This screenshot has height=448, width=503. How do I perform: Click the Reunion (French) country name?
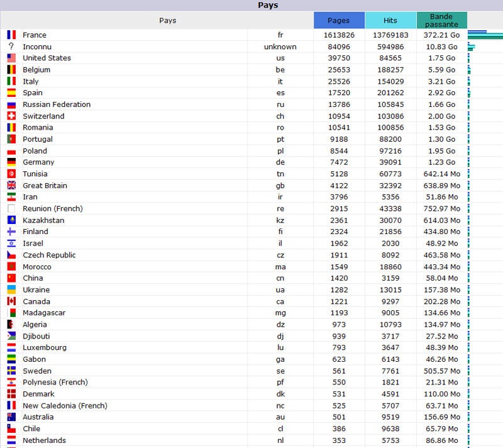point(53,209)
